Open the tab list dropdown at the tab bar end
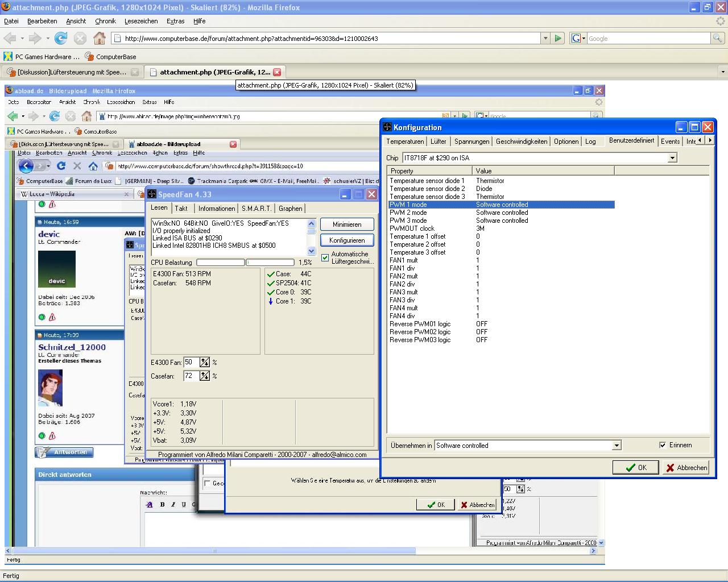 [723, 72]
